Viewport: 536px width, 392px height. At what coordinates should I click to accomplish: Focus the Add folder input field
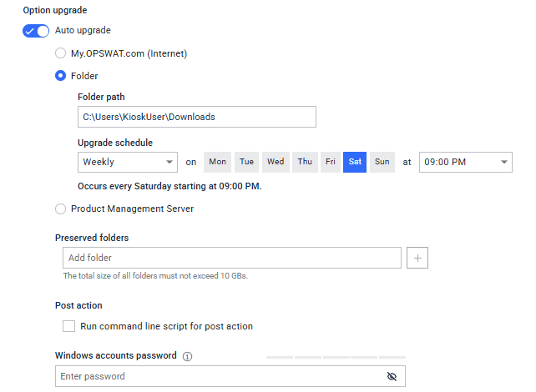tap(232, 258)
